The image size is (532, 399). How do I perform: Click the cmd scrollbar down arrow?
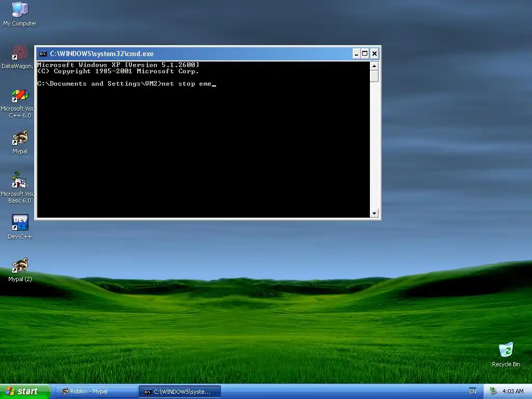374,213
